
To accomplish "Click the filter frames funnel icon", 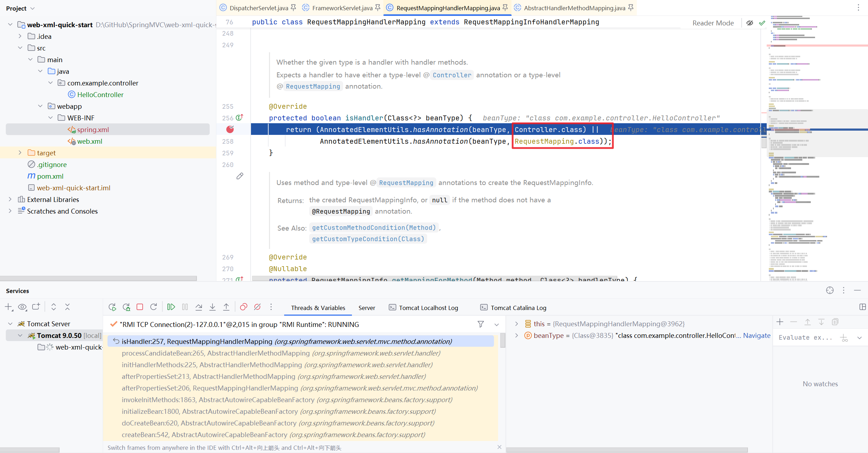I will click(481, 324).
